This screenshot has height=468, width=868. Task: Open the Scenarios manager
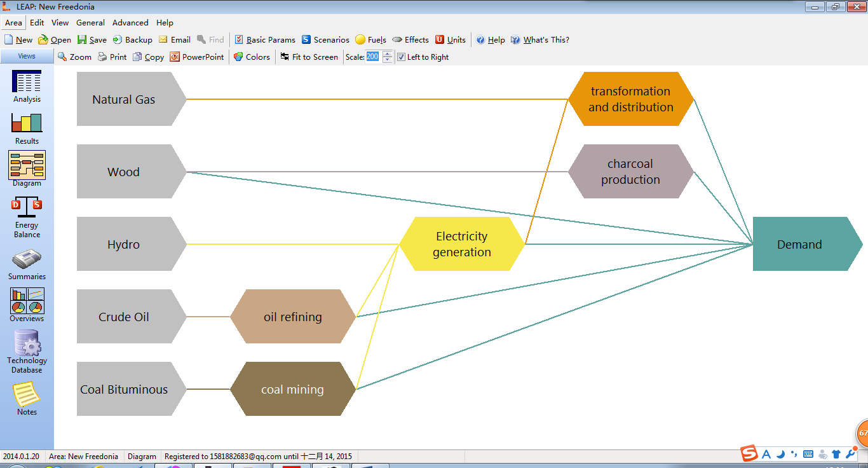tap(325, 39)
